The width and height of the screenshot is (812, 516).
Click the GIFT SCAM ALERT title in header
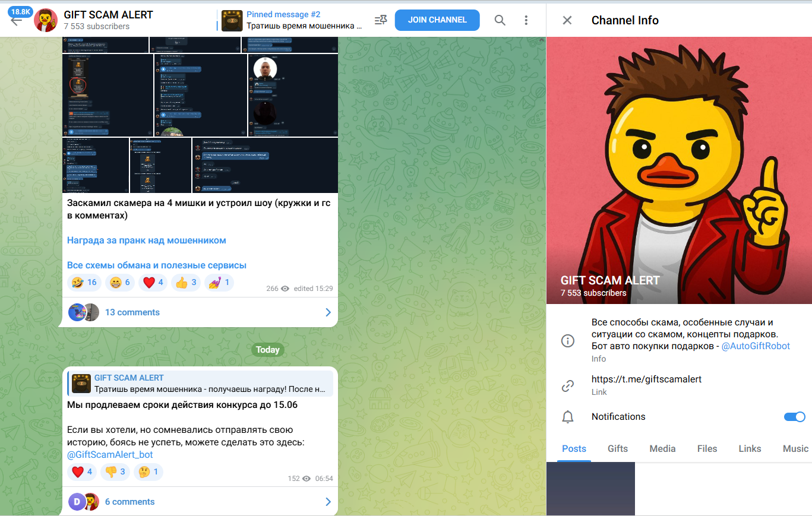(x=108, y=14)
